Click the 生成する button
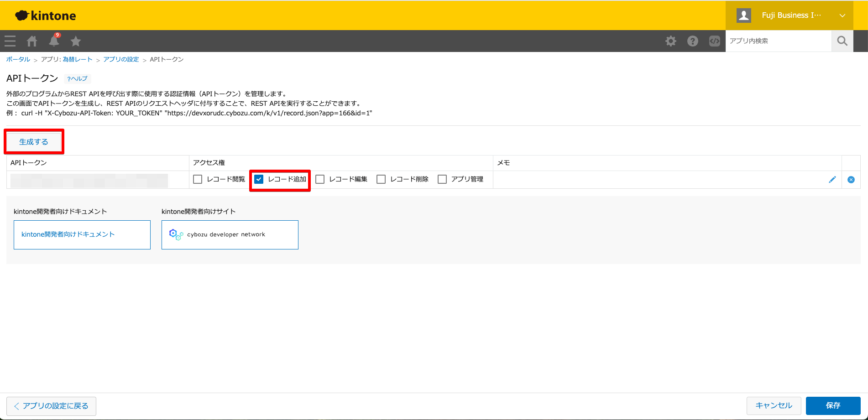868x420 pixels. tap(34, 142)
